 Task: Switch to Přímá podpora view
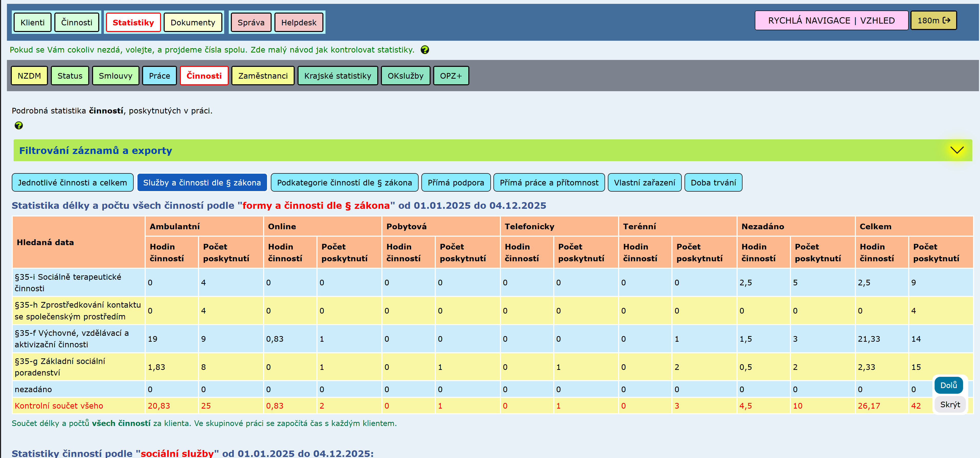(x=456, y=182)
